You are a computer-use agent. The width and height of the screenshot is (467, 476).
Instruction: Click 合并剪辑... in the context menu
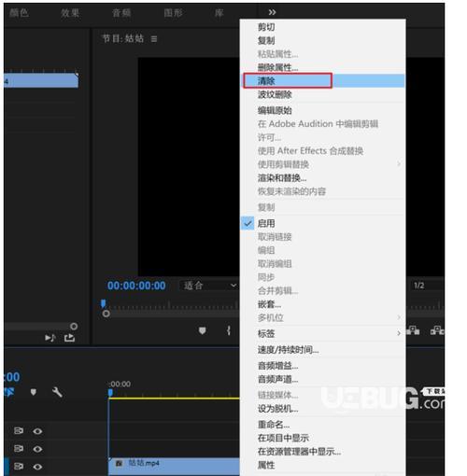(323, 290)
